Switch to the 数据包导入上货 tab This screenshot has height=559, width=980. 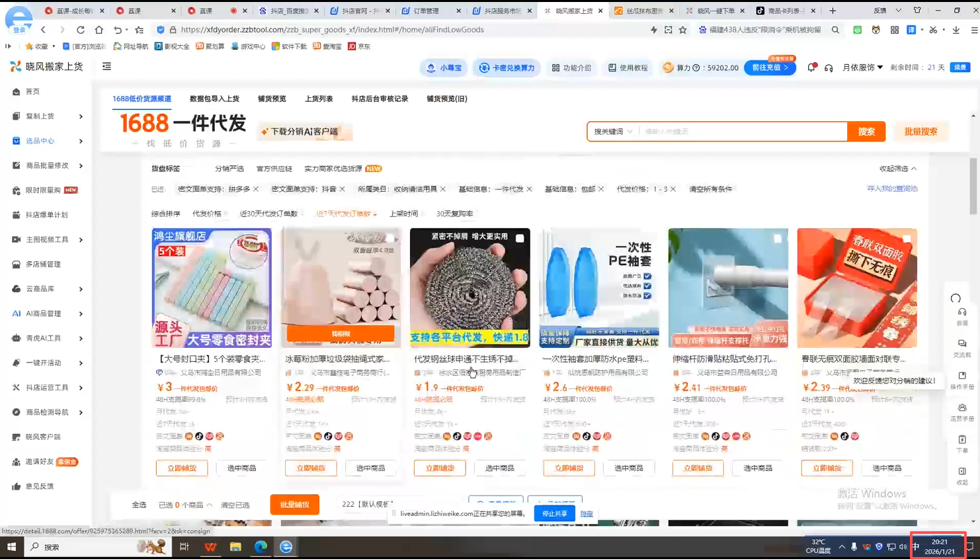click(214, 98)
